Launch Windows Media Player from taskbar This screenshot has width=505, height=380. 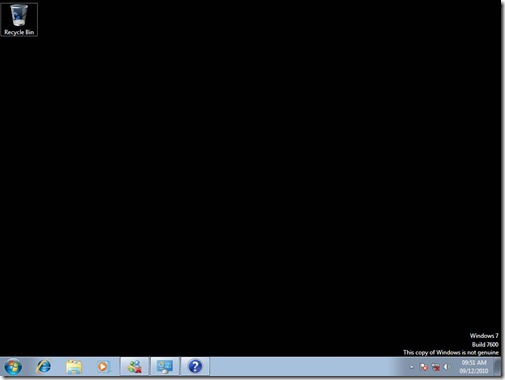[103, 367]
